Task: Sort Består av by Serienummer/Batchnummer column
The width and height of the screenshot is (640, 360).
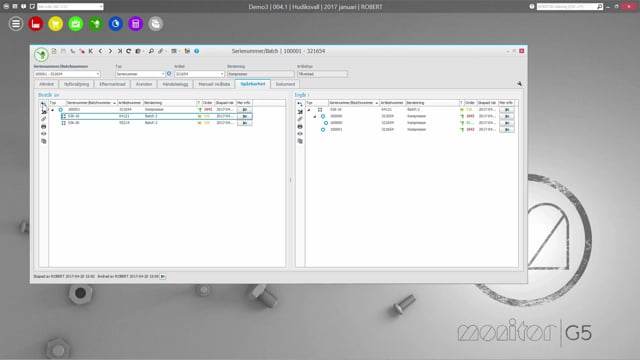Action: point(91,103)
